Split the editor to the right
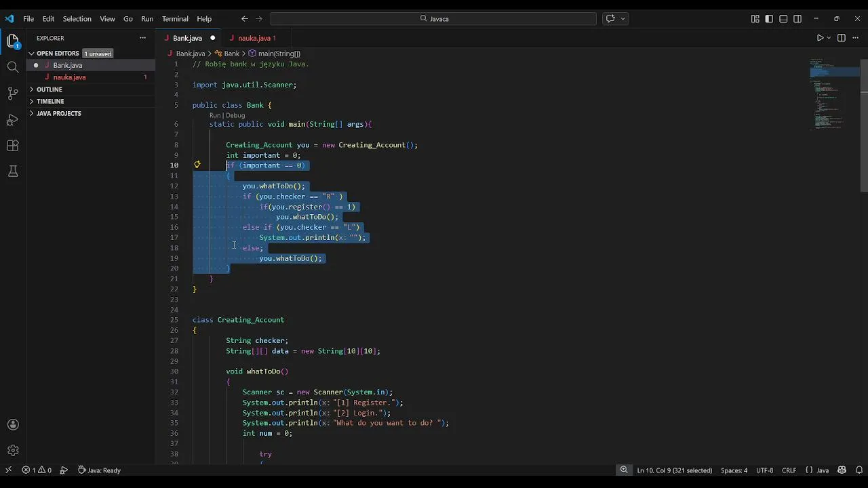 coord(842,38)
